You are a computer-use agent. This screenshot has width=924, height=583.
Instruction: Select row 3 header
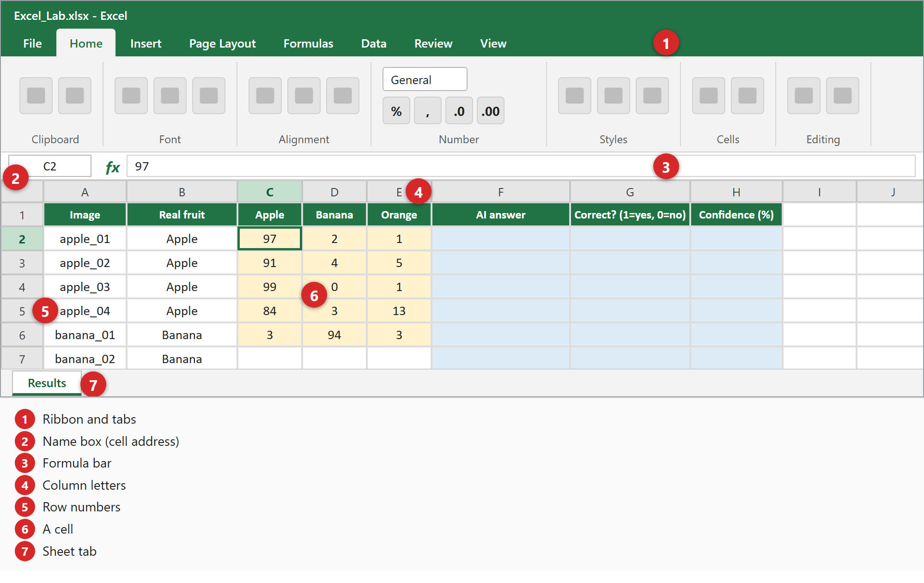[x=22, y=263]
